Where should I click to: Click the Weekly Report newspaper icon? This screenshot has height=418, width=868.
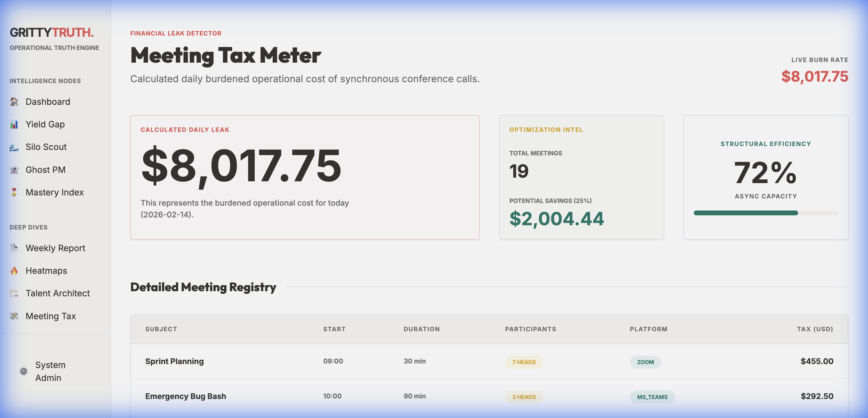[x=14, y=248]
